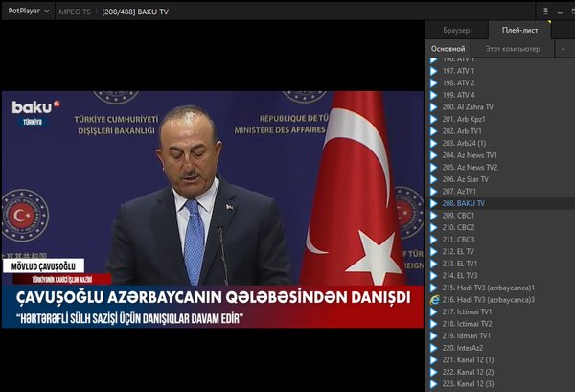Open the PotPlayer main menu dropdown
Image resolution: width=575 pixels, height=392 pixels.
[26, 11]
